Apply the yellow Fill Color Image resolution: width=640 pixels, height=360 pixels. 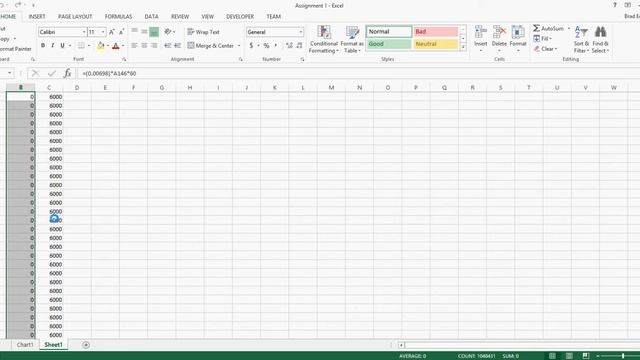(x=100, y=46)
